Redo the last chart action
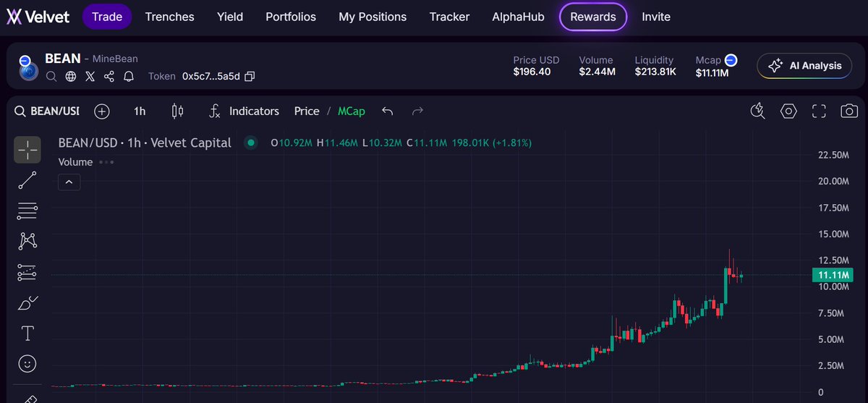 click(x=417, y=111)
